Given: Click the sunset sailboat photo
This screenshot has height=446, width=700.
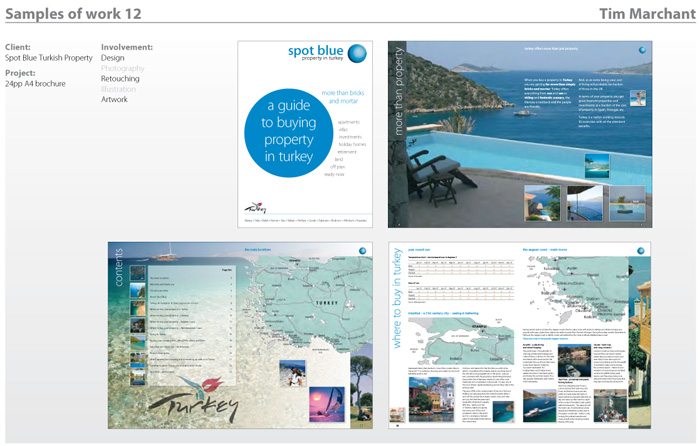Looking at the screenshot, I should [x=327, y=404].
